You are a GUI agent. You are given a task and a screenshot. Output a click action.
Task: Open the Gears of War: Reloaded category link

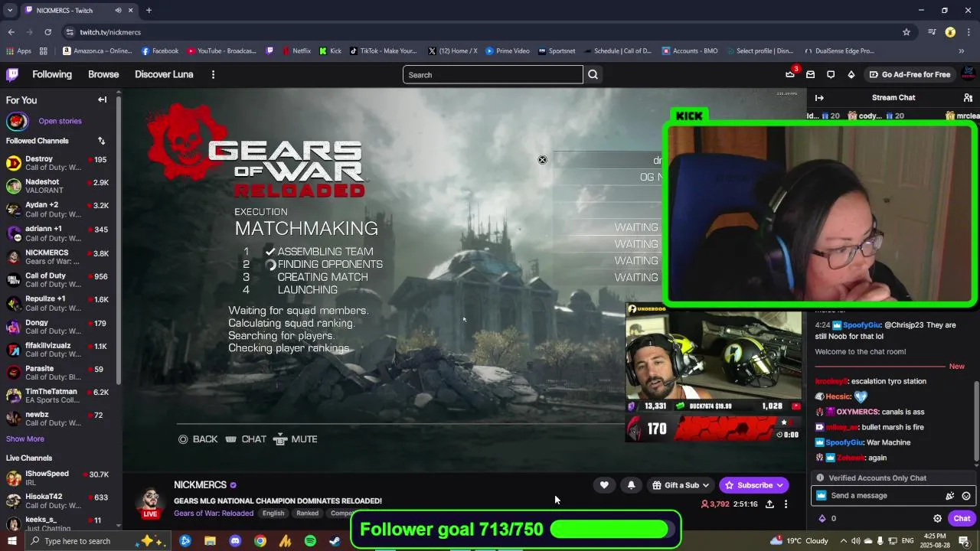pyautogui.click(x=214, y=514)
